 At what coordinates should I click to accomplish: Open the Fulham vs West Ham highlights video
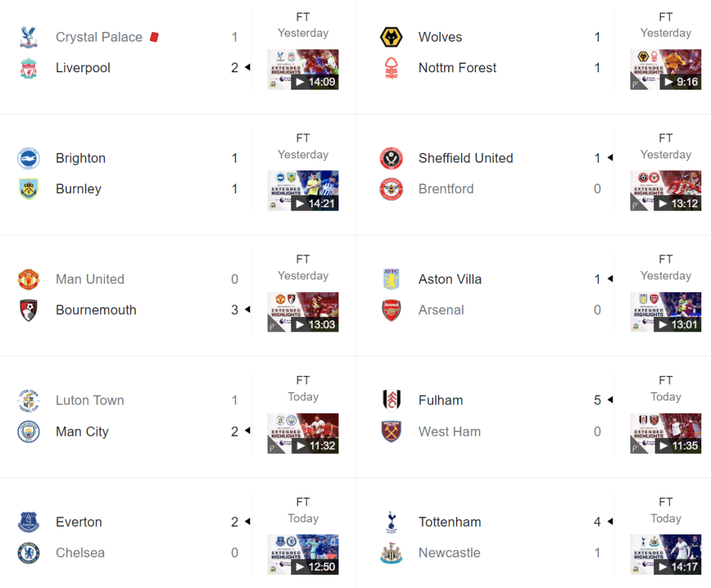[x=665, y=434]
